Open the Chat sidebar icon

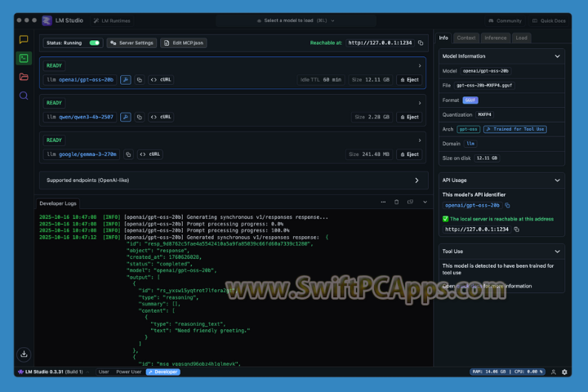[24, 39]
